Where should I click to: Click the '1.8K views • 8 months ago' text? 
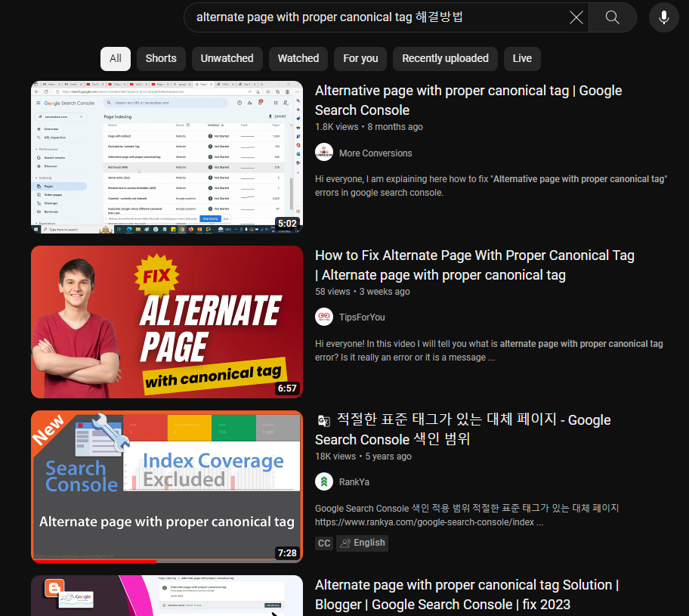point(369,127)
